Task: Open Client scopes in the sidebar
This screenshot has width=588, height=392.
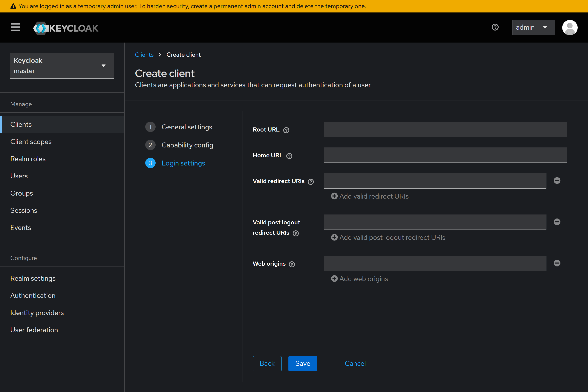Action: click(x=62, y=142)
